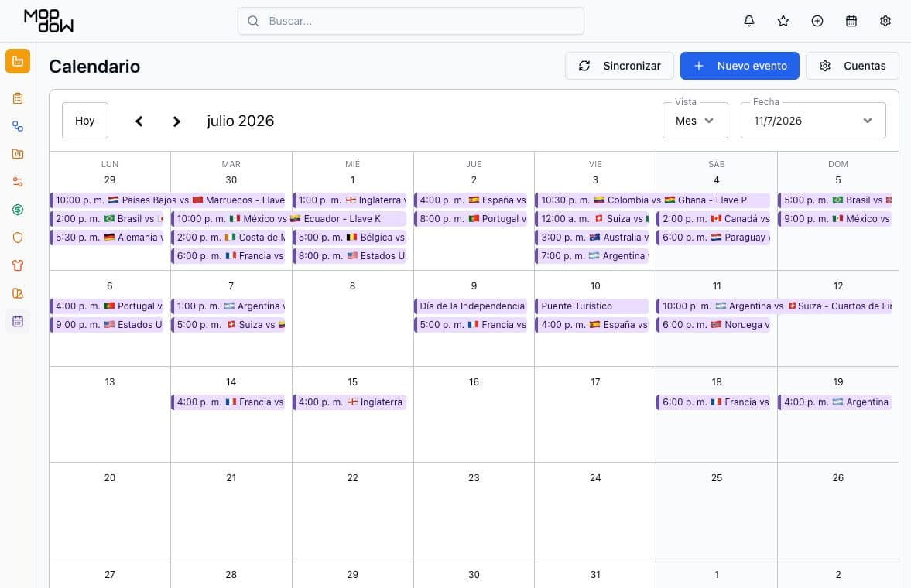The width and height of the screenshot is (911, 588).
Task: Open the 6:00 p. m. Paraguay event
Action: (x=714, y=237)
